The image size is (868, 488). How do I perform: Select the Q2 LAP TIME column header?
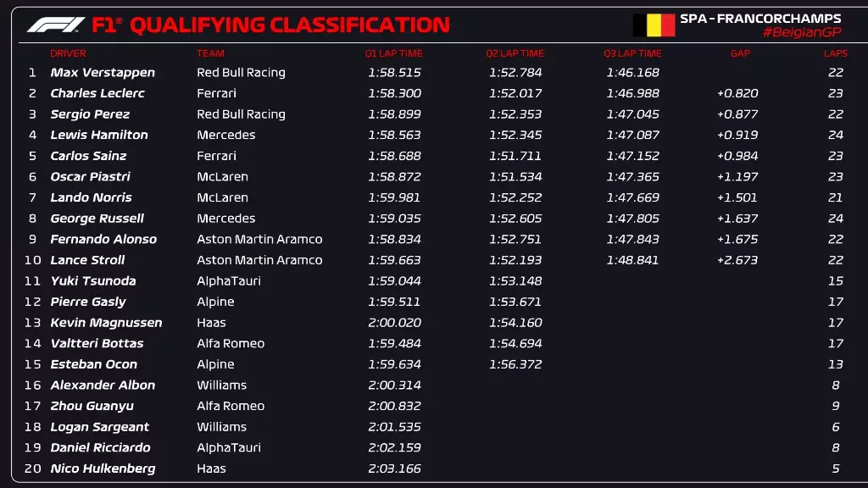coord(515,53)
